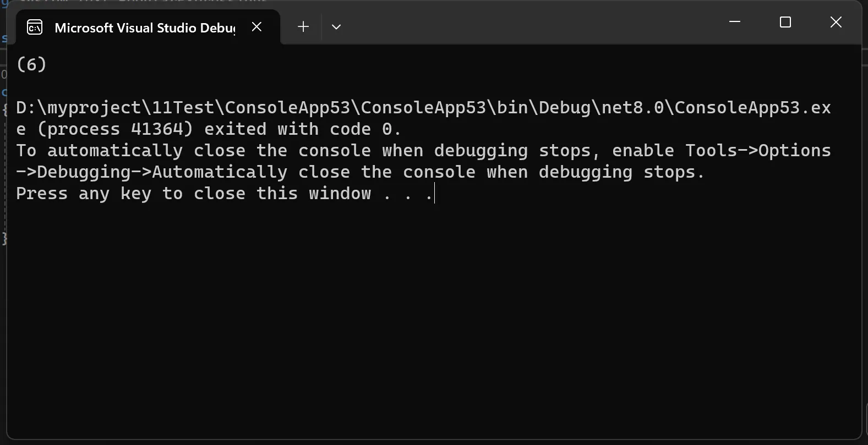Open a new tab with the plus icon
Viewport: 868px width, 445px height.
click(x=303, y=26)
